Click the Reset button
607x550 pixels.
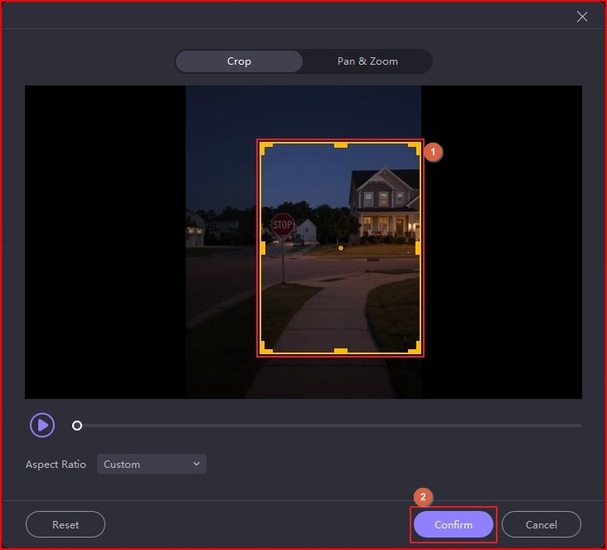click(x=65, y=524)
